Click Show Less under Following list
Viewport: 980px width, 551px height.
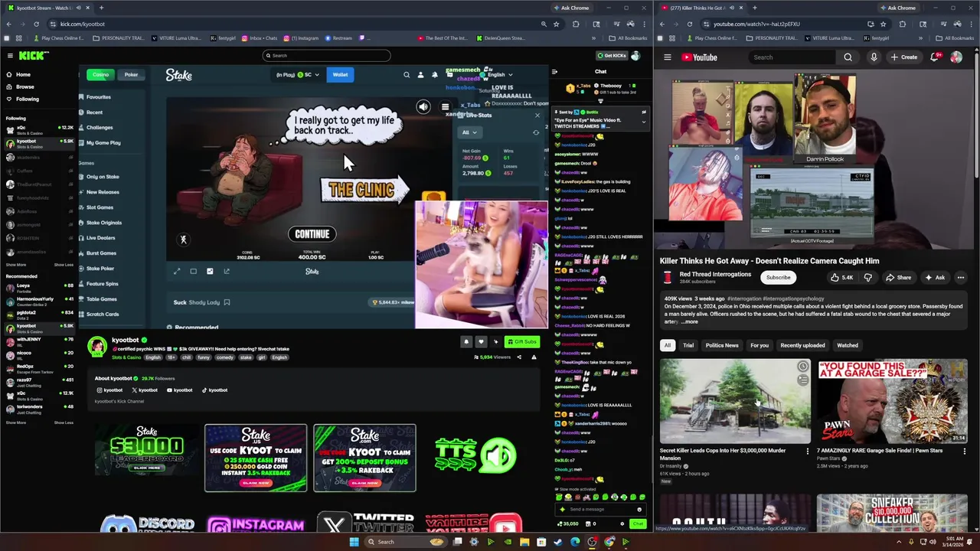click(64, 265)
